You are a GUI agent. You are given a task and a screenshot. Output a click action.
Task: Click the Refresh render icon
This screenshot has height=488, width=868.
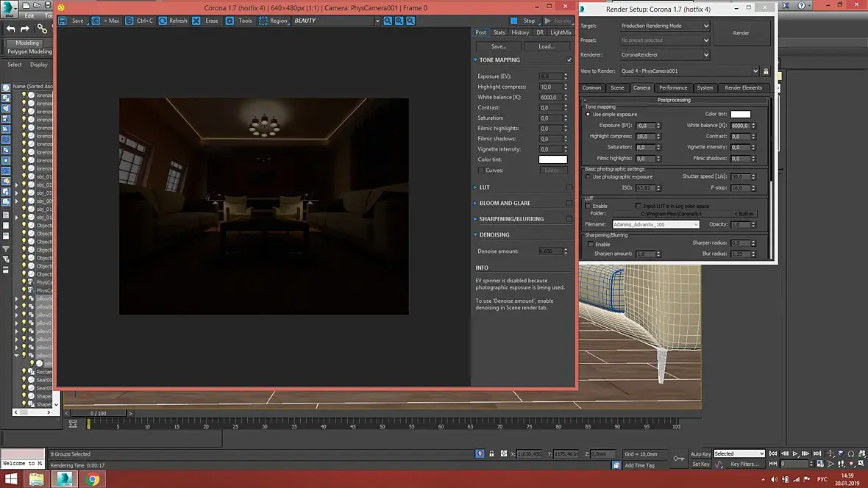point(162,21)
